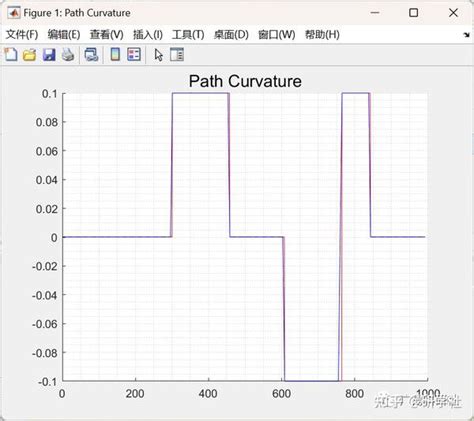Open the 窗口(W) menu
The height and width of the screenshot is (421, 474).
pyautogui.click(x=277, y=34)
